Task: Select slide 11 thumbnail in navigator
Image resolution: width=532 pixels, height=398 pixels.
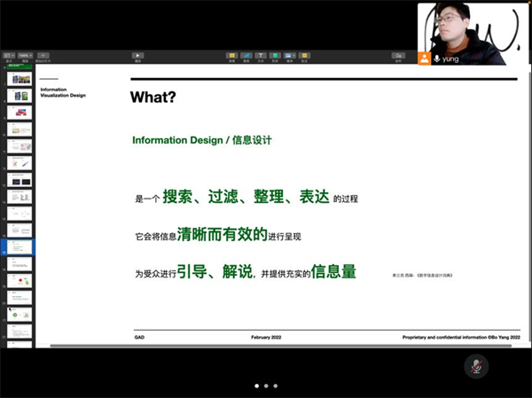Action: coord(20,146)
